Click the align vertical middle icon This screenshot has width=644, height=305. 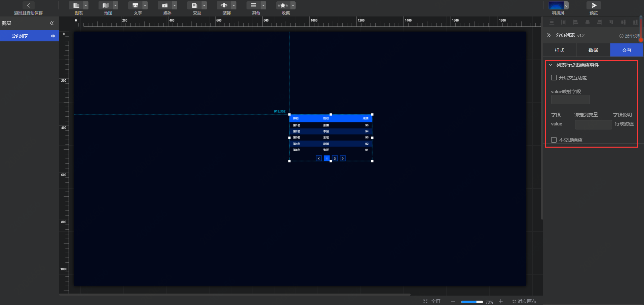coord(623,22)
